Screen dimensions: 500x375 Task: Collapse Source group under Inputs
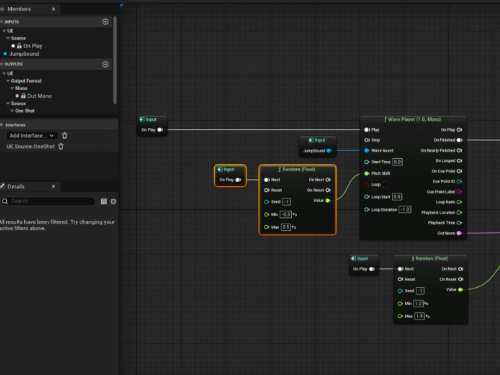8,38
